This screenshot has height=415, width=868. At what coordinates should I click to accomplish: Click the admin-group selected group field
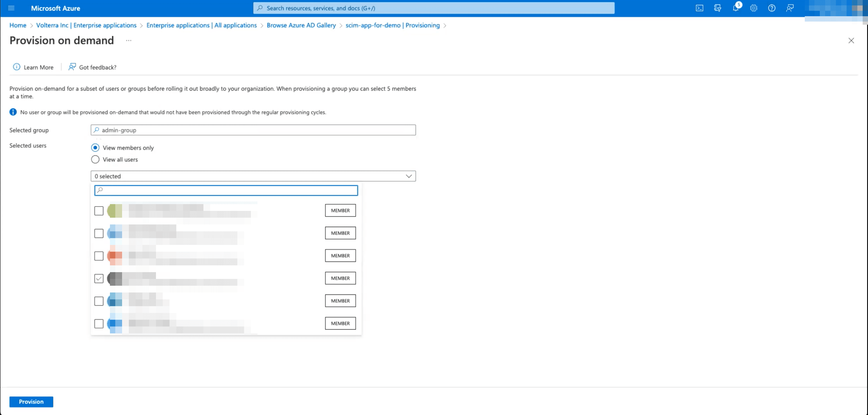(253, 130)
